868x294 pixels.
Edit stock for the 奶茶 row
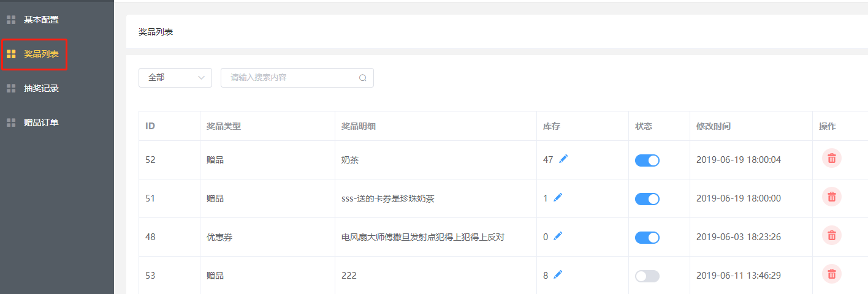[x=564, y=159]
